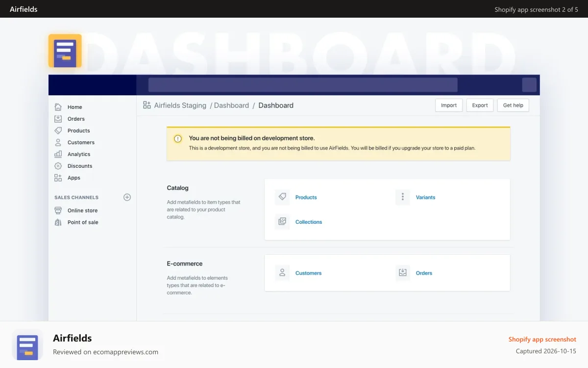The image size is (588, 368).
Task: Click the Point of sale bag icon
Action: [x=58, y=222]
